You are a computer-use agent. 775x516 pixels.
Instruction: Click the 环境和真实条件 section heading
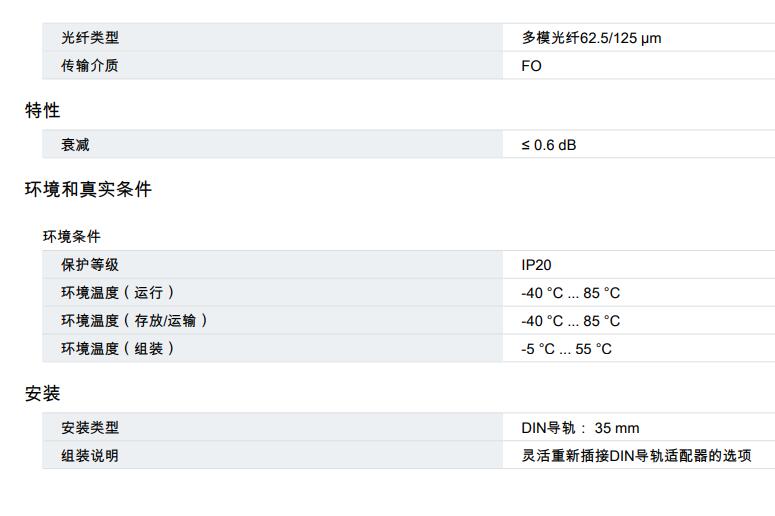(x=88, y=189)
